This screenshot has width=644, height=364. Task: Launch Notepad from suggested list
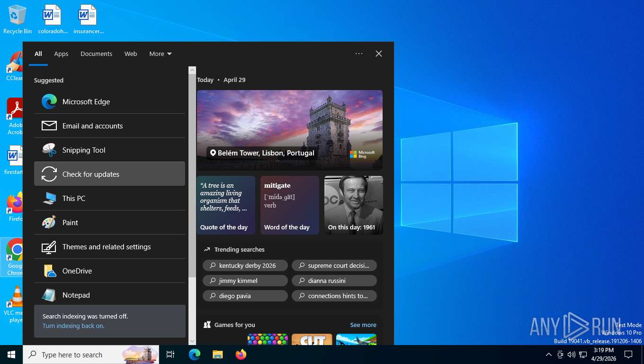click(109, 294)
